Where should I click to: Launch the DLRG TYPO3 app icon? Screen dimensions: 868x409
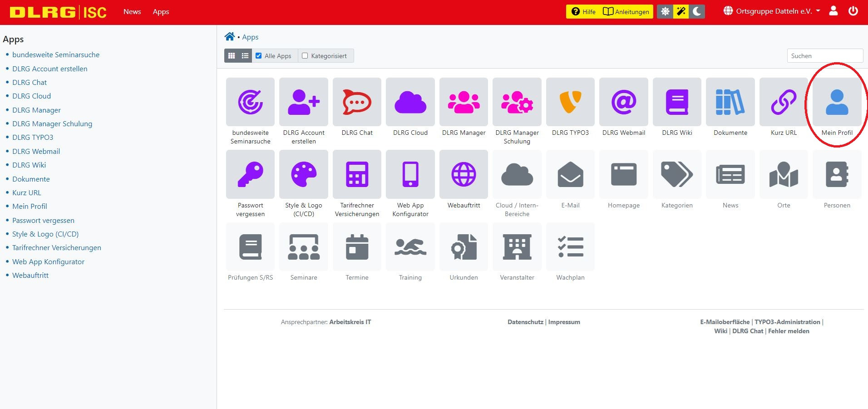pos(570,102)
